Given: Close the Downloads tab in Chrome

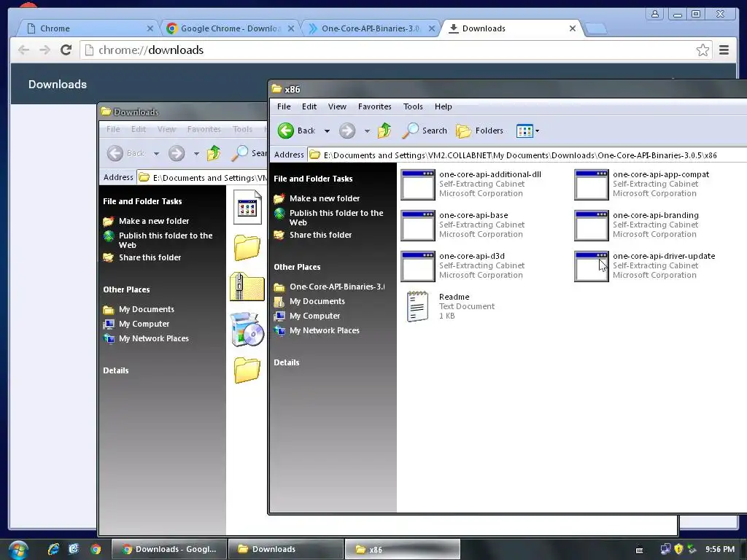Looking at the screenshot, I should (x=573, y=28).
